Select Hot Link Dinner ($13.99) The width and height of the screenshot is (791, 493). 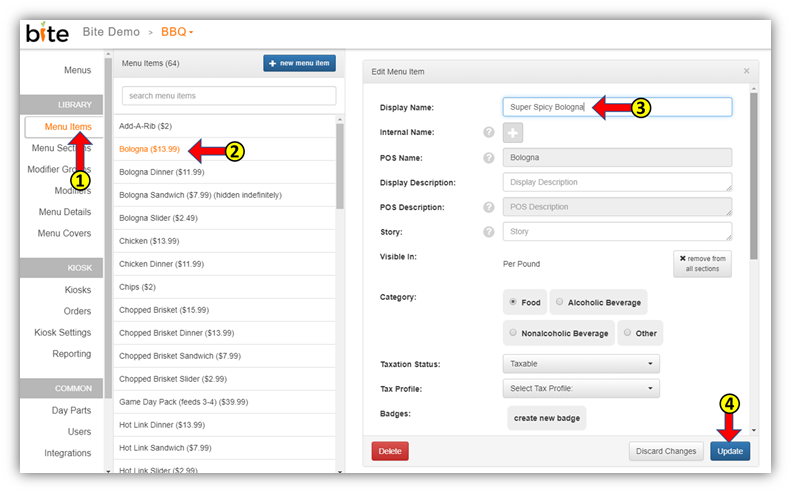[224, 425]
